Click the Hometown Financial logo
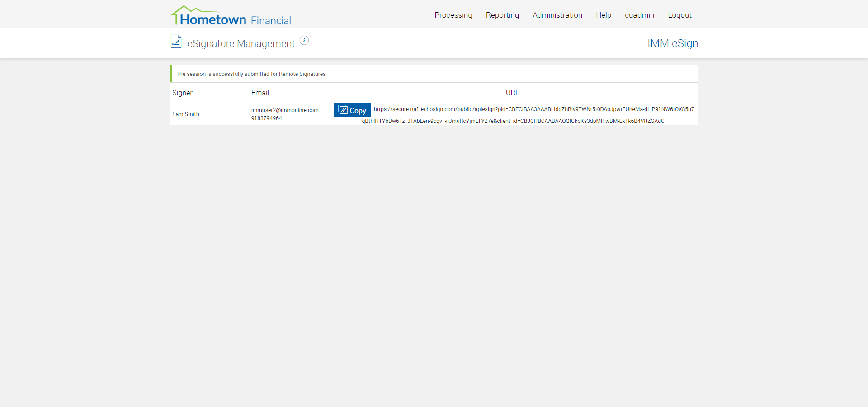Screen dimensions: 868x407 (231, 15)
